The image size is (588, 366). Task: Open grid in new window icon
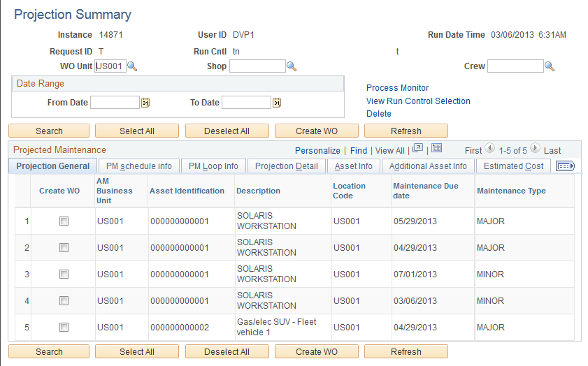pyautogui.click(x=417, y=148)
